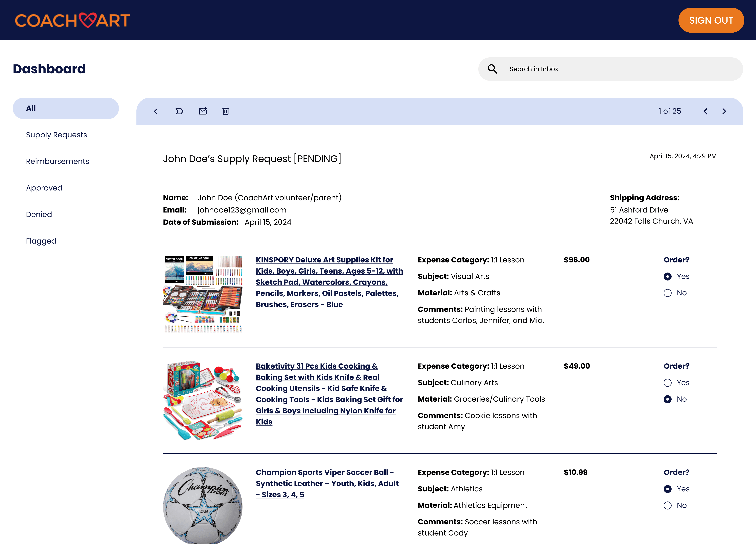Viewport: 756px width, 544px height.
Task: Mark message as unread envelope icon
Action: tap(203, 111)
